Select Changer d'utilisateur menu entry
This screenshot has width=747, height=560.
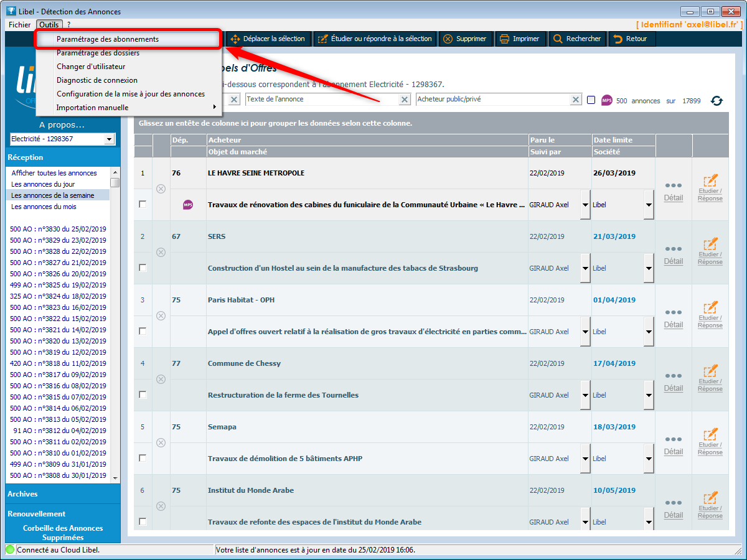[129, 67]
